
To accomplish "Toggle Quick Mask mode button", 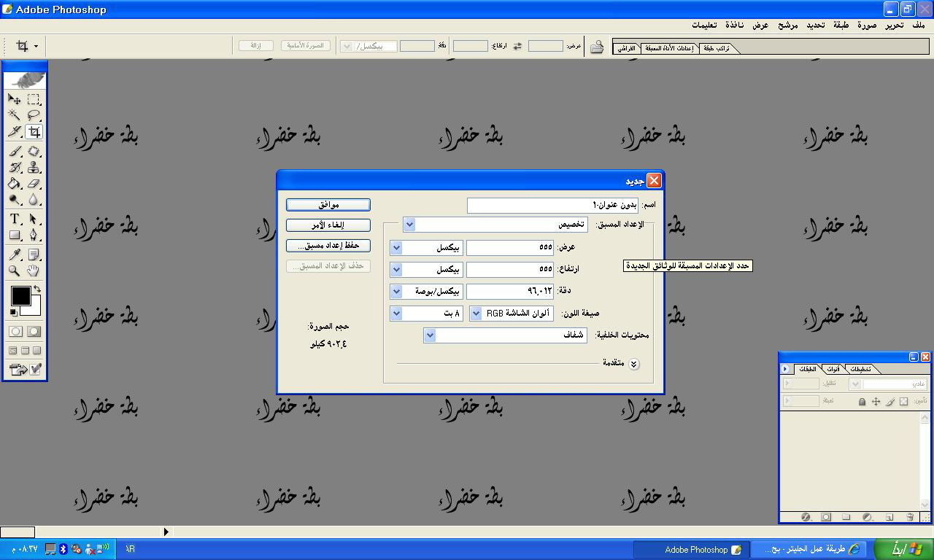I will pos(34,331).
